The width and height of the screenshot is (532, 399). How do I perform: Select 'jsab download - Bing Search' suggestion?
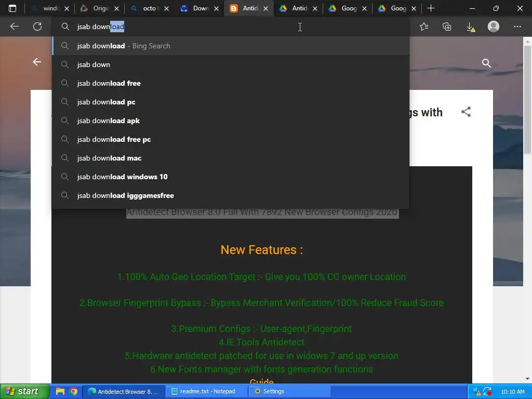231,46
